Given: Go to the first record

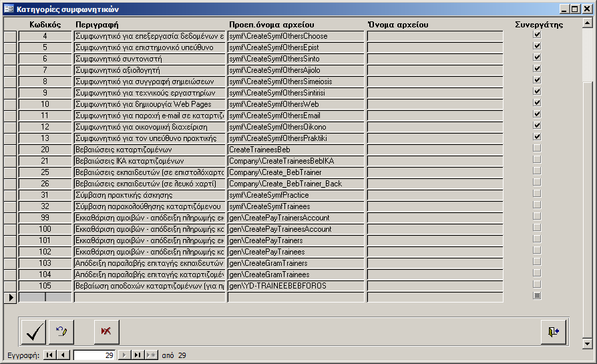Looking at the screenshot, I should pyautogui.click(x=50, y=355).
